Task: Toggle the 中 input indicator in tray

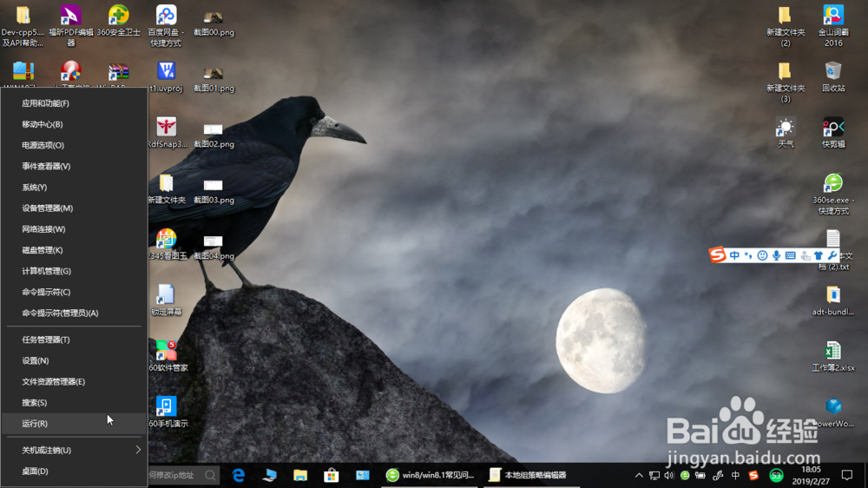Action: [735, 475]
